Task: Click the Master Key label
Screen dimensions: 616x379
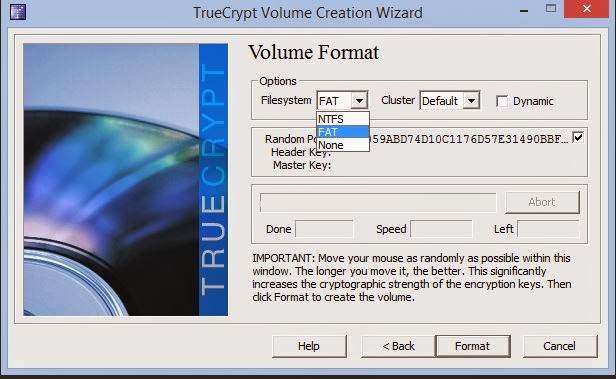Action: click(302, 165)
